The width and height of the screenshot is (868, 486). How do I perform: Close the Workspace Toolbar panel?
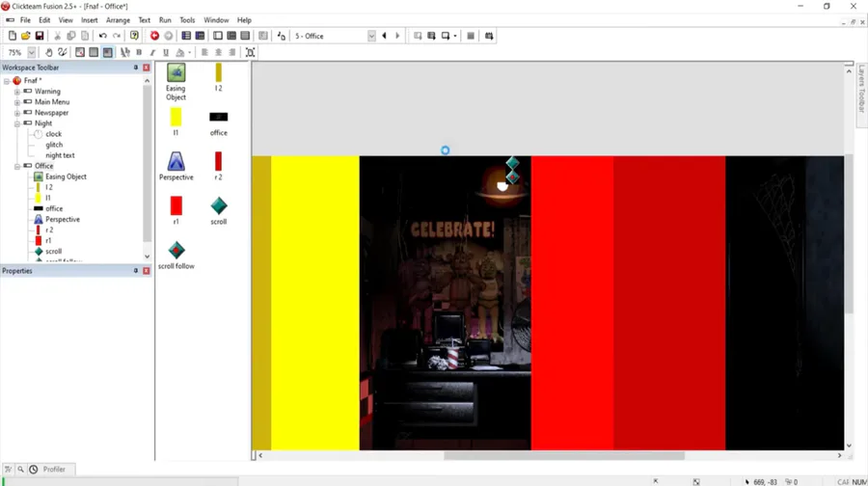pos(147,67)
